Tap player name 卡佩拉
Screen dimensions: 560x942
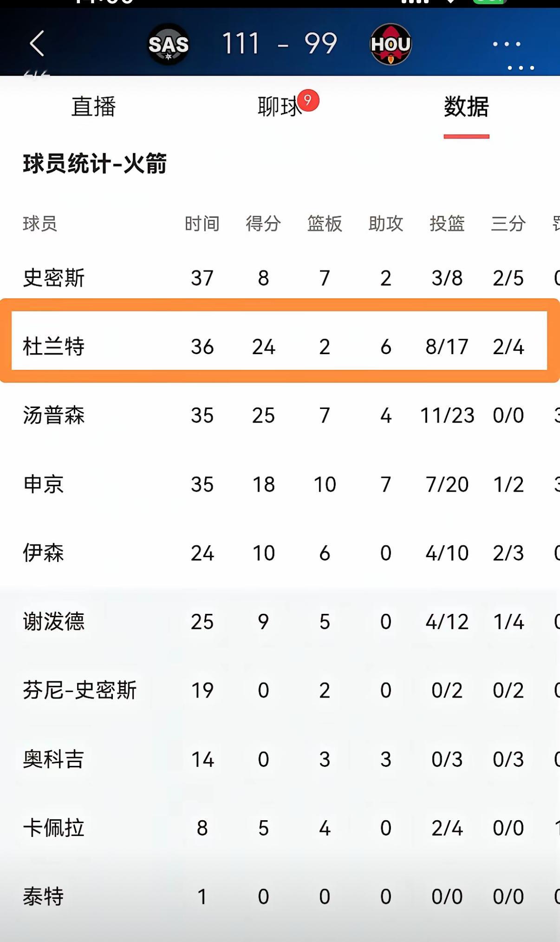click(x=54, y=828)
